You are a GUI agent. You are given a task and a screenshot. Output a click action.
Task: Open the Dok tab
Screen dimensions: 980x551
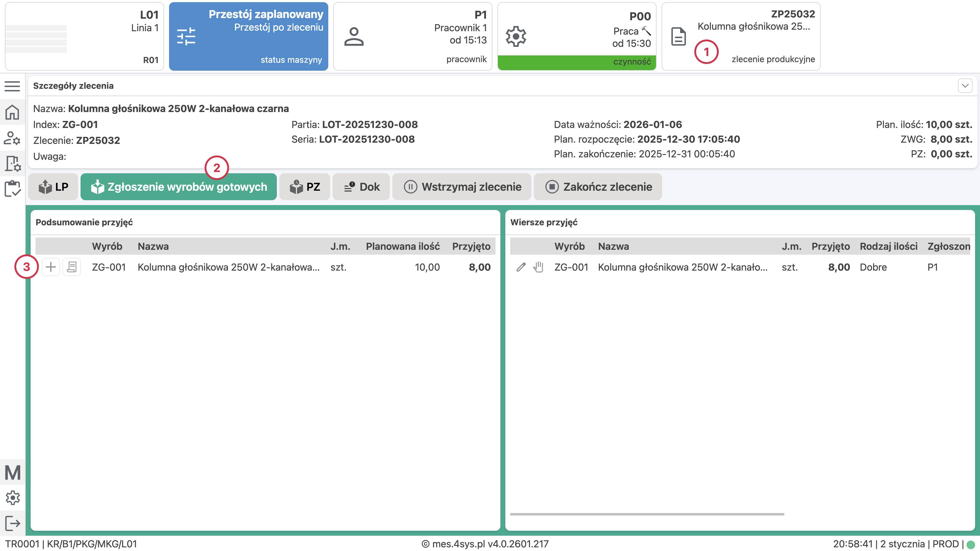point(361,187)
